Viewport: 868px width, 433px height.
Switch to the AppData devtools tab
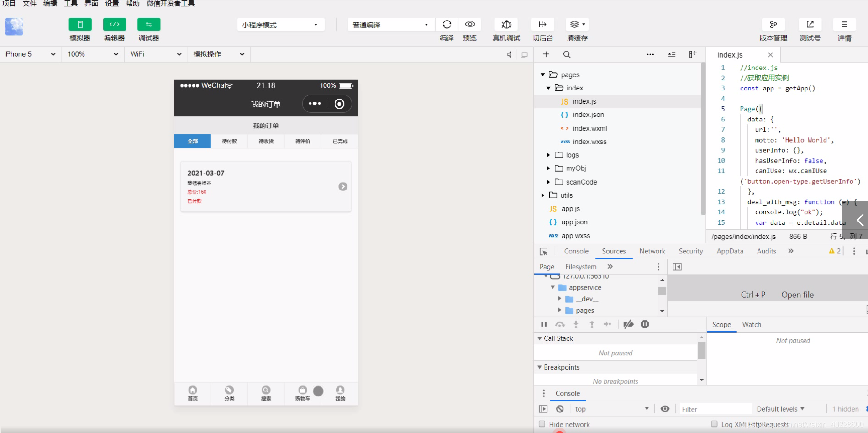(x=730, y=251)
